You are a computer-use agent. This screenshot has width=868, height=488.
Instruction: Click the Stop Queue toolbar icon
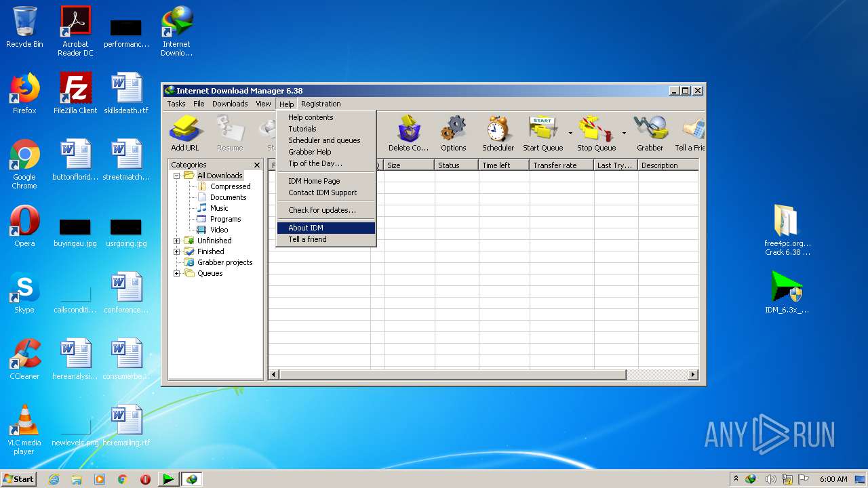(596, 134)
